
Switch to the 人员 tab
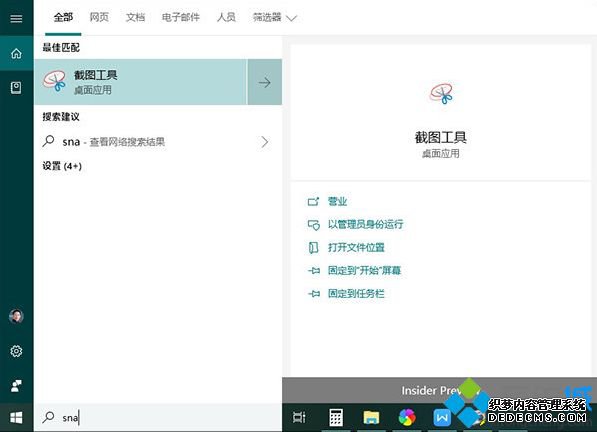[226, 17]
